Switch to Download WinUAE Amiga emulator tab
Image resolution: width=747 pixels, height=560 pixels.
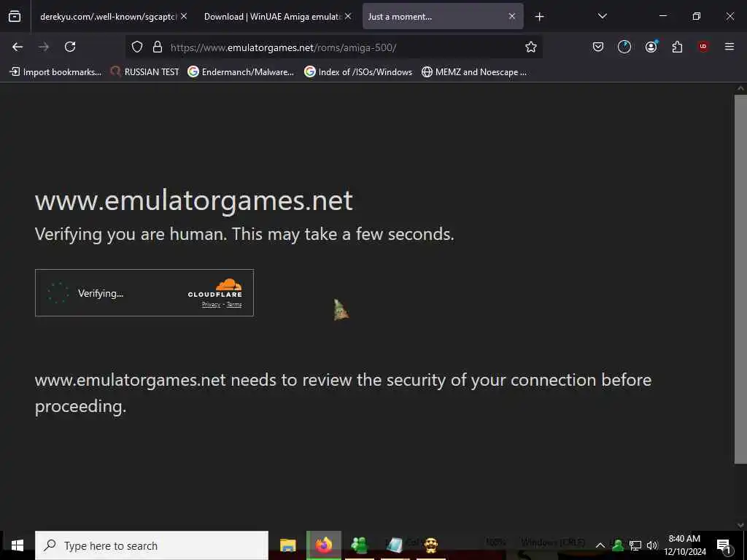273,17
